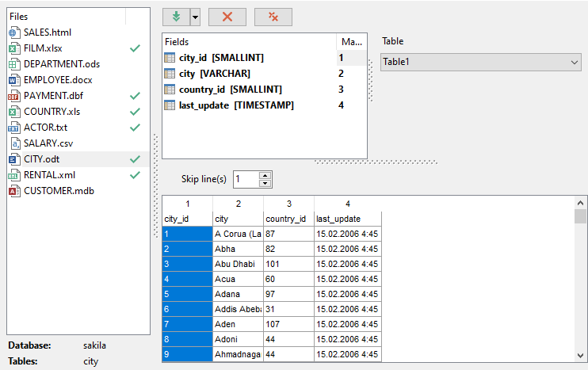Viewport: 588px width, 370px height.
Task: Click the preview grid vertical scrollbar down arrow
Action: click(581, 354)
